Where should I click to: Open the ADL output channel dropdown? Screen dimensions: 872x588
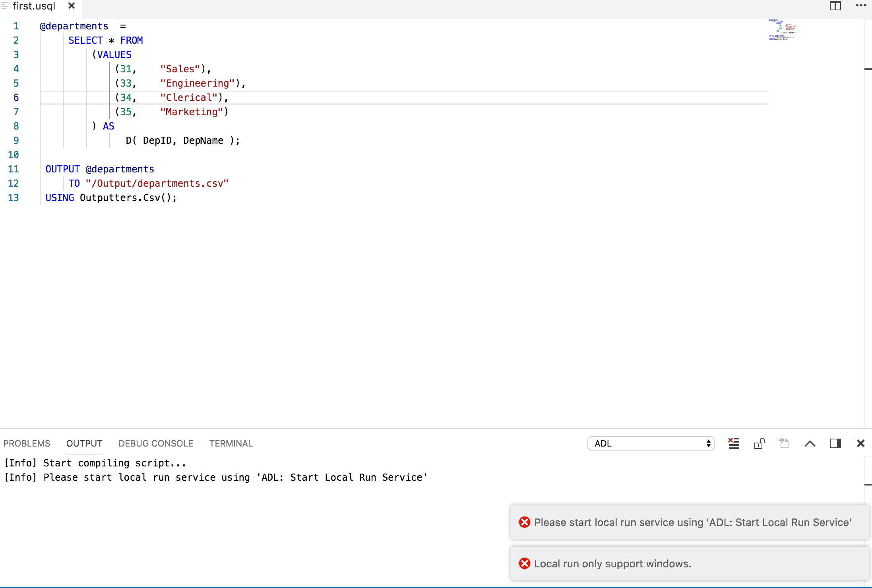[x=650, y=443]
